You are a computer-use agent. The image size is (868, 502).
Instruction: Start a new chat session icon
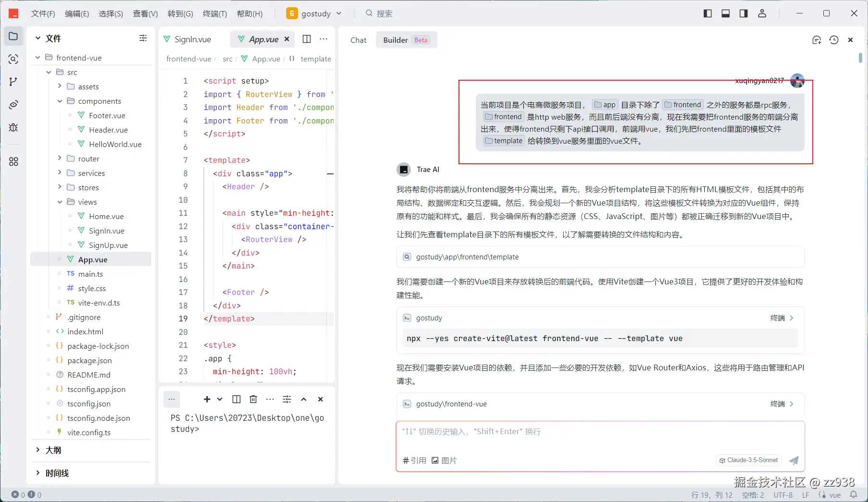(x=816, y=40)
